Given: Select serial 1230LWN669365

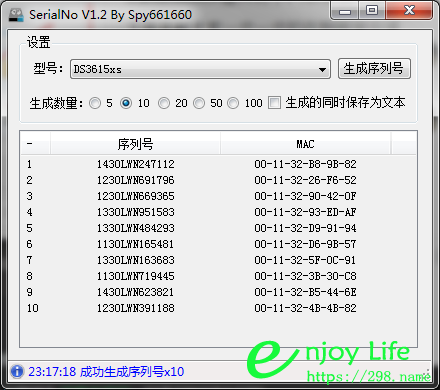Looking at the screenshot, I should [x=136, y=196].
